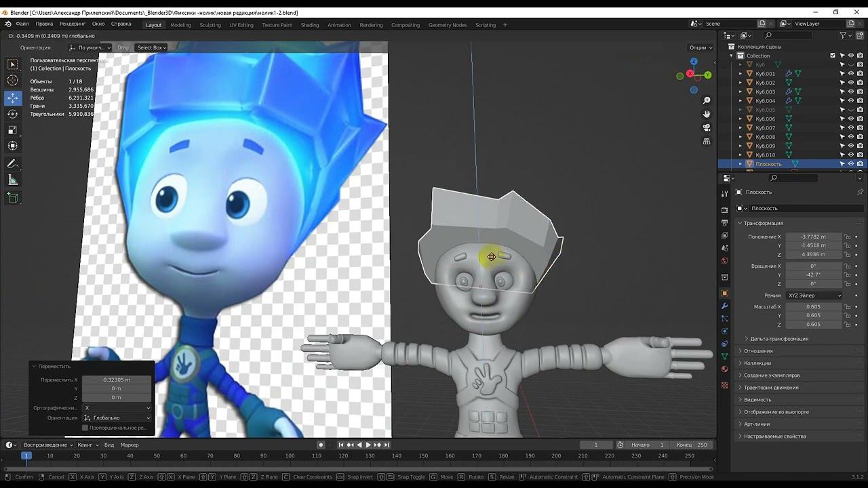Toggle the camera view icon

(707, 127)
